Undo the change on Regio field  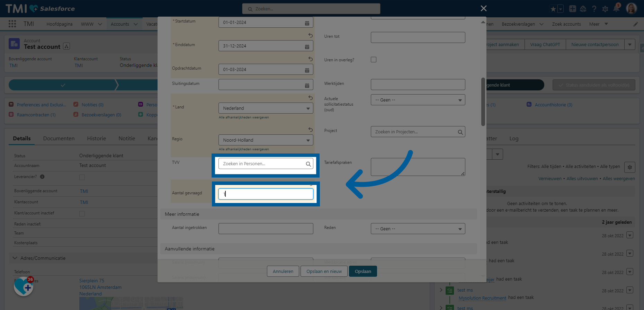tap(311, 130)
